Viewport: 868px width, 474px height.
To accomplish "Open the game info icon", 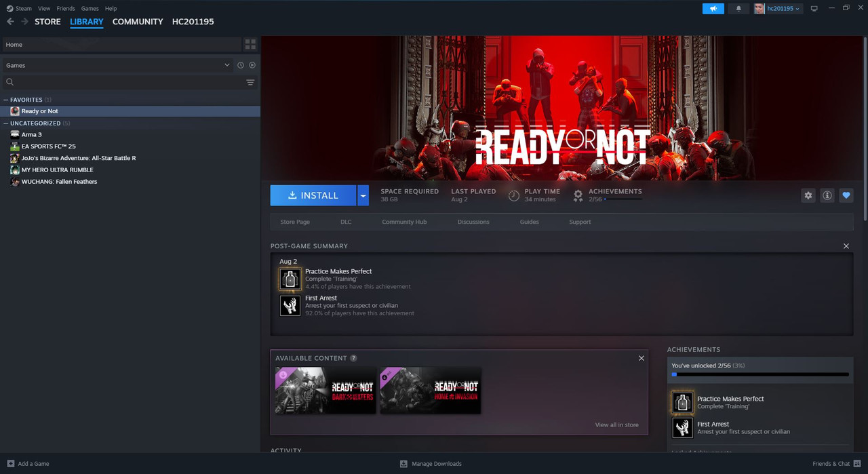I will tap(827, 195).
